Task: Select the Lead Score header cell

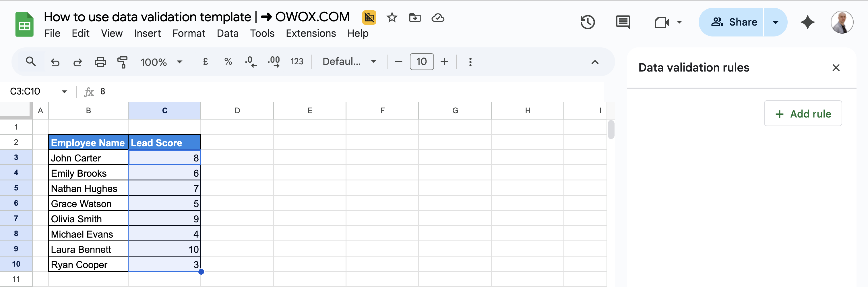Action: coord(164,142)
